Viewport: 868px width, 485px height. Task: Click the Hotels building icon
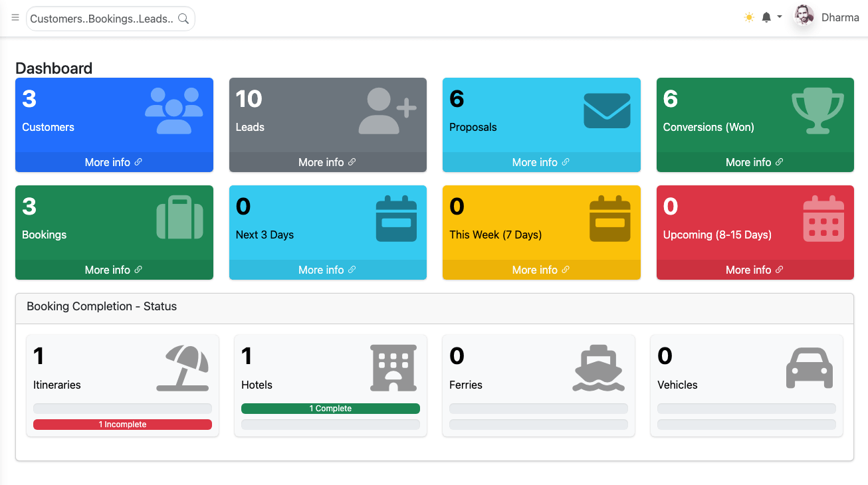(x=393, y=367)
